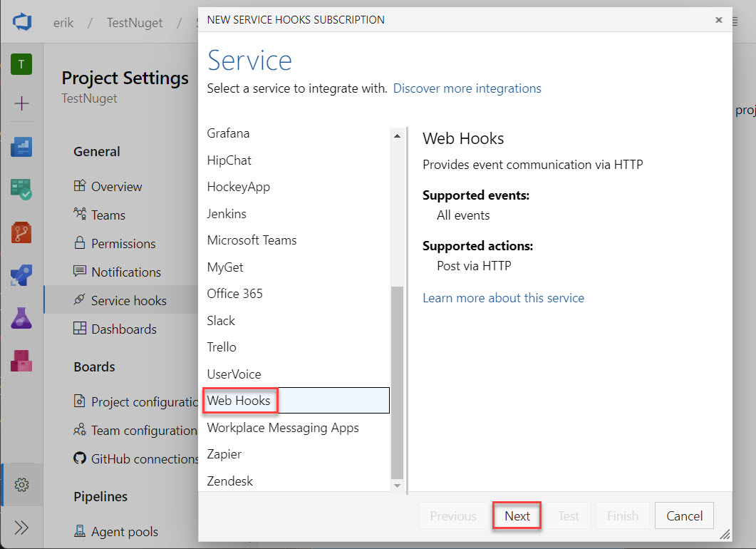This screenshot has width=756, height=549.
Task: Open the Service hooks settings page
Action: pos(129,301)
